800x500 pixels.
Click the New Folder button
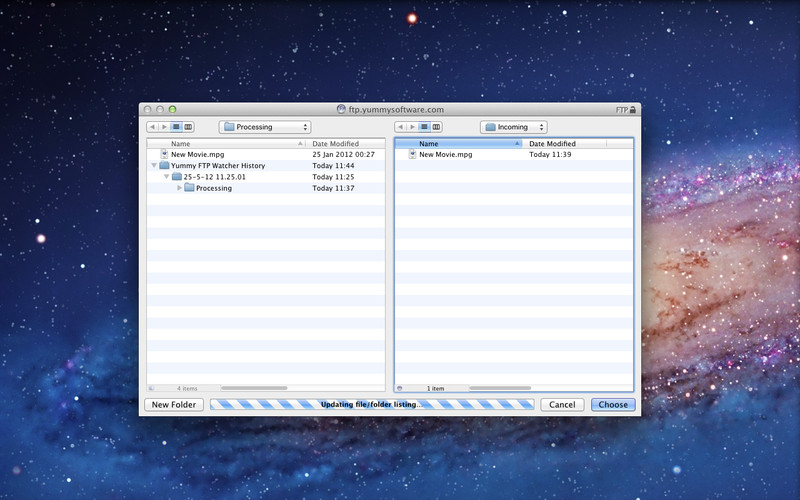click(x=174, y=405)
